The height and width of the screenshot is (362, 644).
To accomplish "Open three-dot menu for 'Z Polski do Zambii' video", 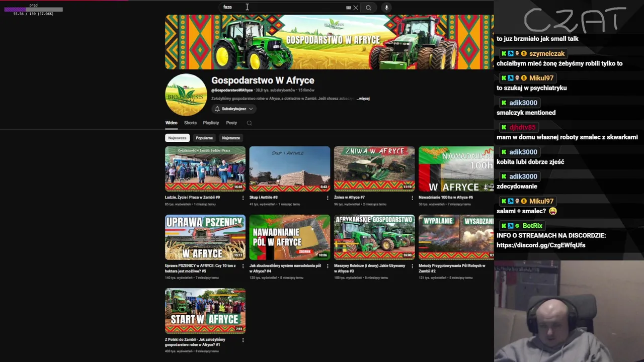I will click(243, 340).
